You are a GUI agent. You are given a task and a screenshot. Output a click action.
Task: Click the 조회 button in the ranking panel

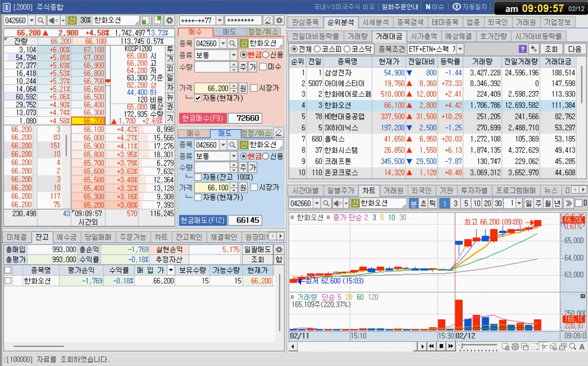pos(551,49)
